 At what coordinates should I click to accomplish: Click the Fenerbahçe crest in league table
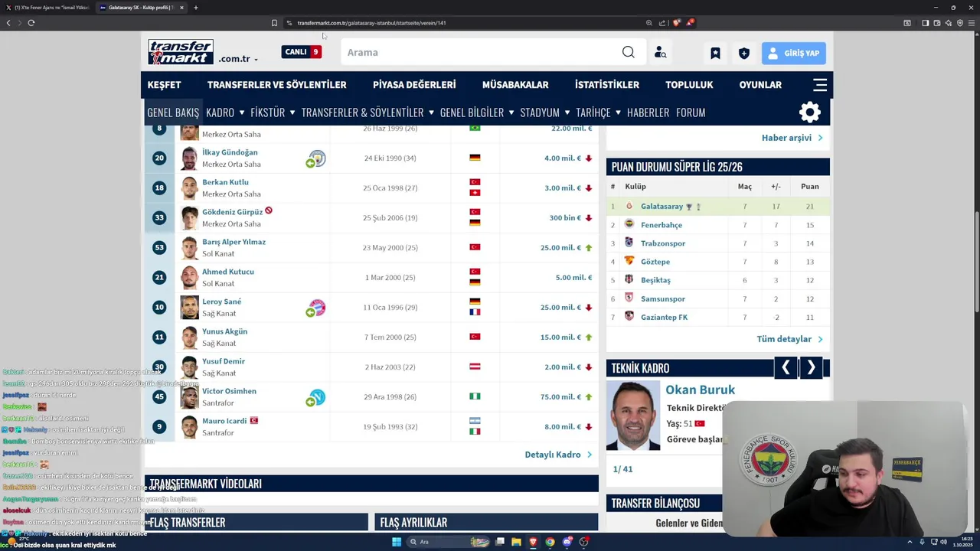click(629, 224)
